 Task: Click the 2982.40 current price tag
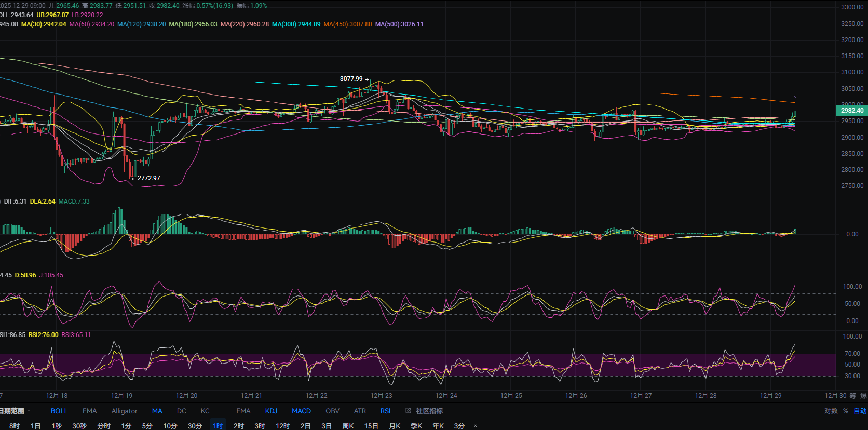(x=851, y=111)
